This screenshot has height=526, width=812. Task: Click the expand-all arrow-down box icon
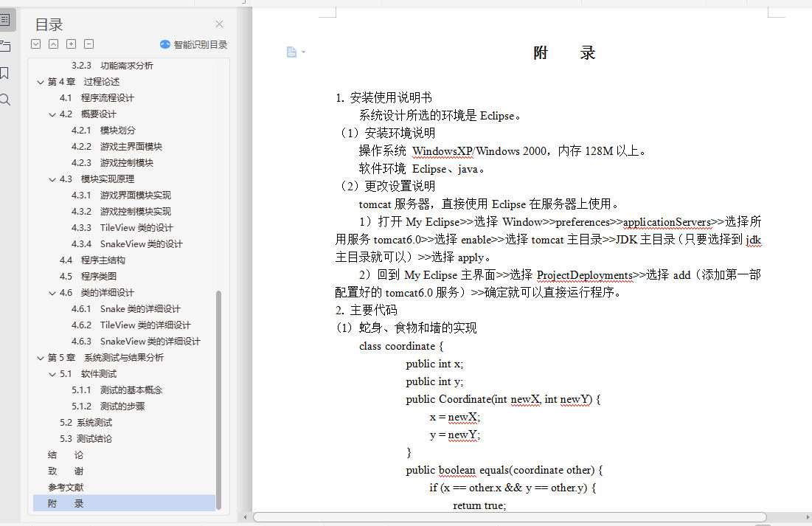coord(35,44)
